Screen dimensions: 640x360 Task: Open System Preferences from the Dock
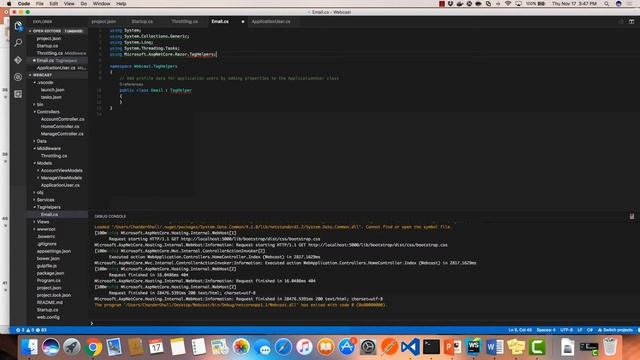coord(368,347)
